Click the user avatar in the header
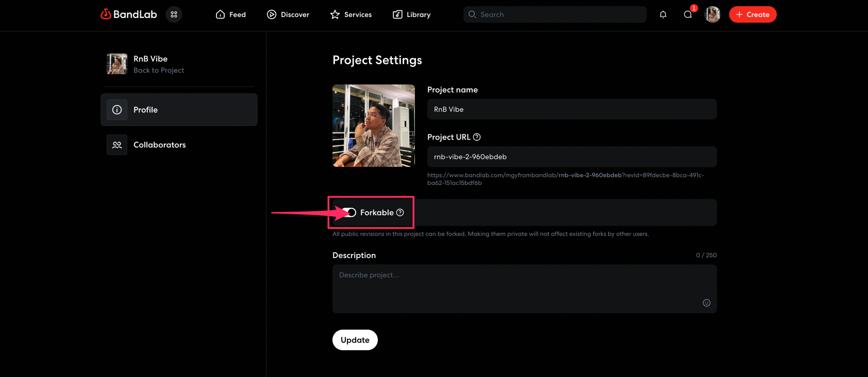Screen dimensions: 868x377 click(x=712, y=14)
